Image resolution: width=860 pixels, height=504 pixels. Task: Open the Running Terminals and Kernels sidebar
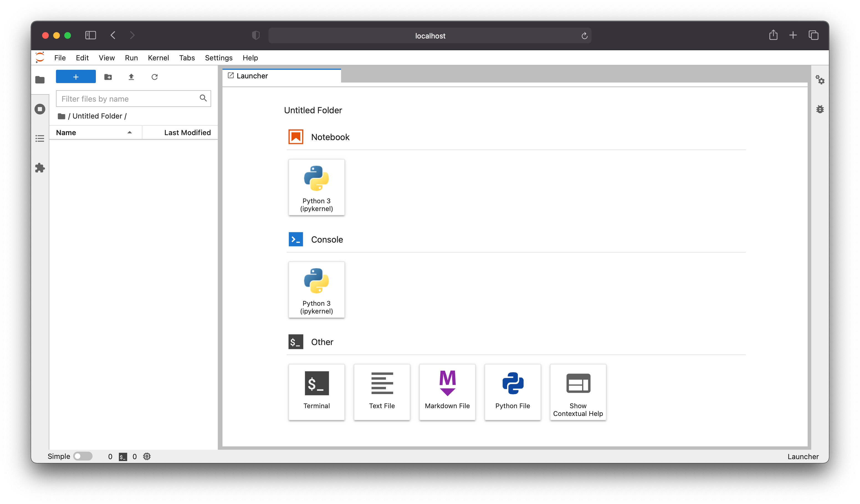pos(40,109)
